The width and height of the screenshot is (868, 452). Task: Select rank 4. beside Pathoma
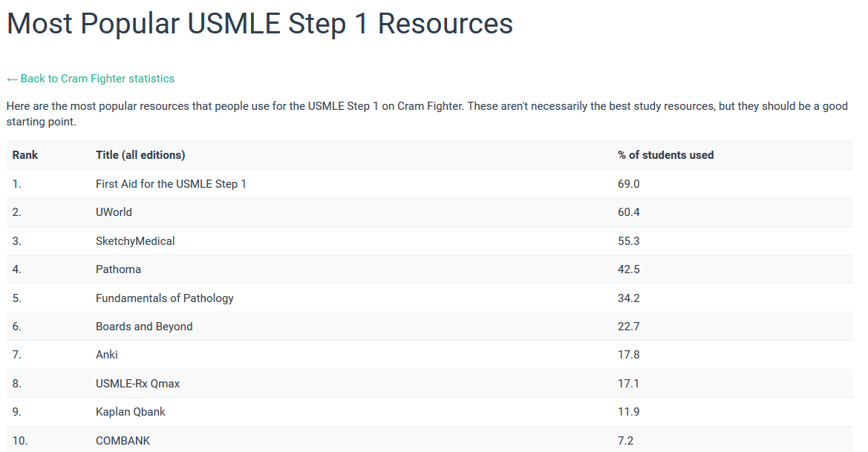(x=16, y=269)
